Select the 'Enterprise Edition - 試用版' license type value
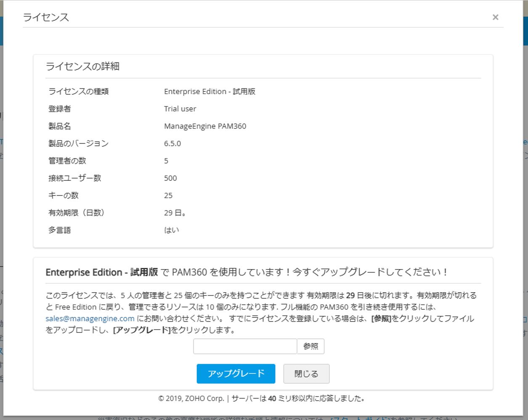528x420 pixels. tap(210, 91)
